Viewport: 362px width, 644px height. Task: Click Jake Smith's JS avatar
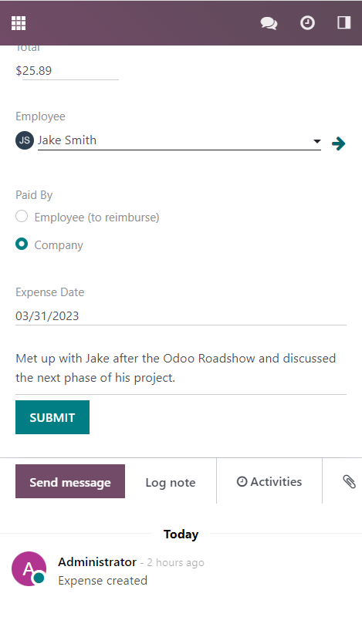point(25,140)
